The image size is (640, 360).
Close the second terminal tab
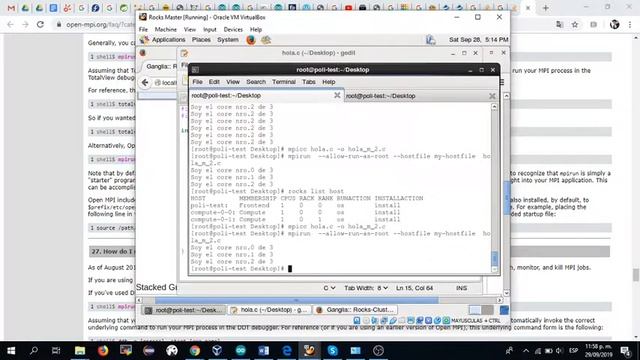[x=492, y=96]
